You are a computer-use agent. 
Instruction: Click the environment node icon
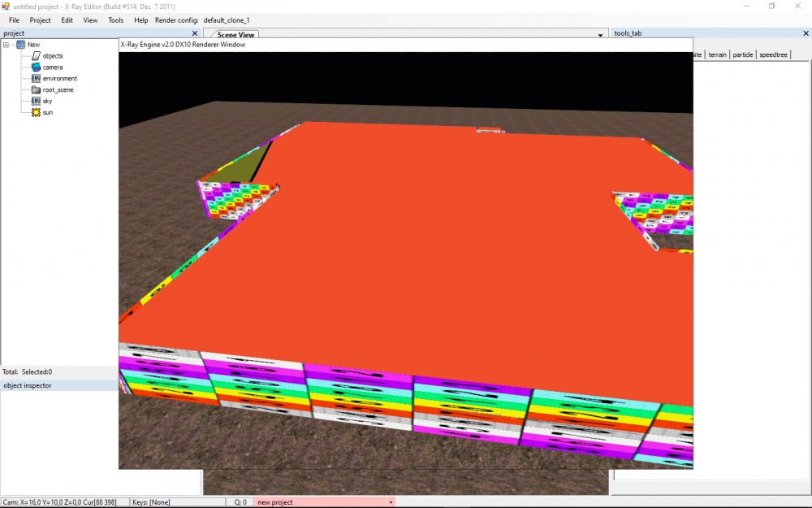point(36,79)
